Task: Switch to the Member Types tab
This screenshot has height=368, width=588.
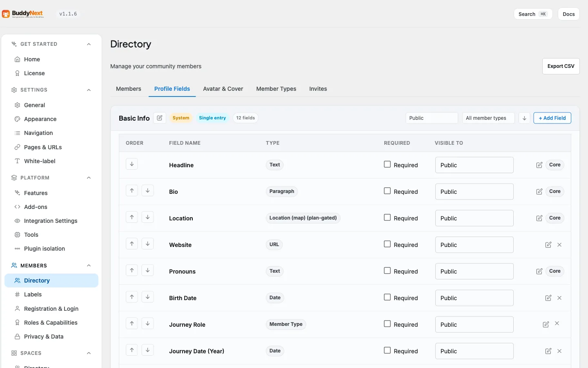Action: tap(276, 89)
